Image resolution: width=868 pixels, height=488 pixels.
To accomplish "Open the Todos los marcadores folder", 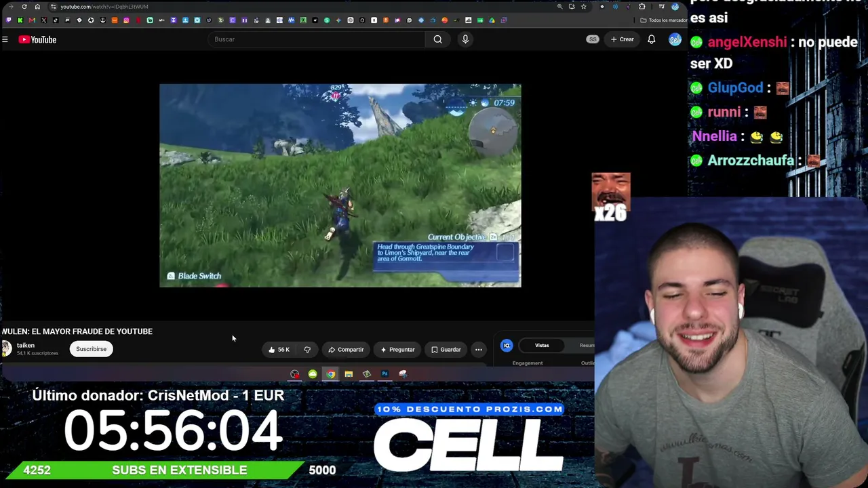I will pyautogui.click(x=664, y=20).
